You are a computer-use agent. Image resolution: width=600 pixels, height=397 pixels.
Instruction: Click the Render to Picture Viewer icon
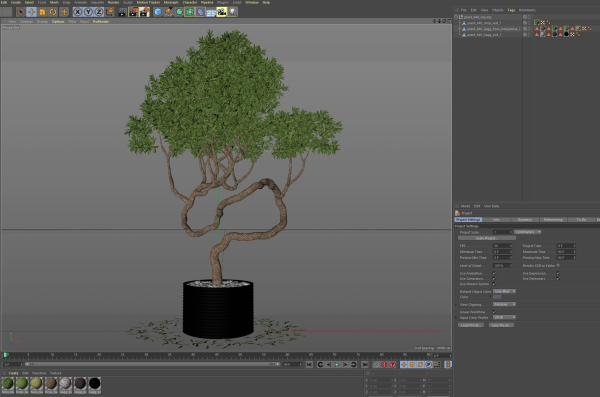pos(133,12)
